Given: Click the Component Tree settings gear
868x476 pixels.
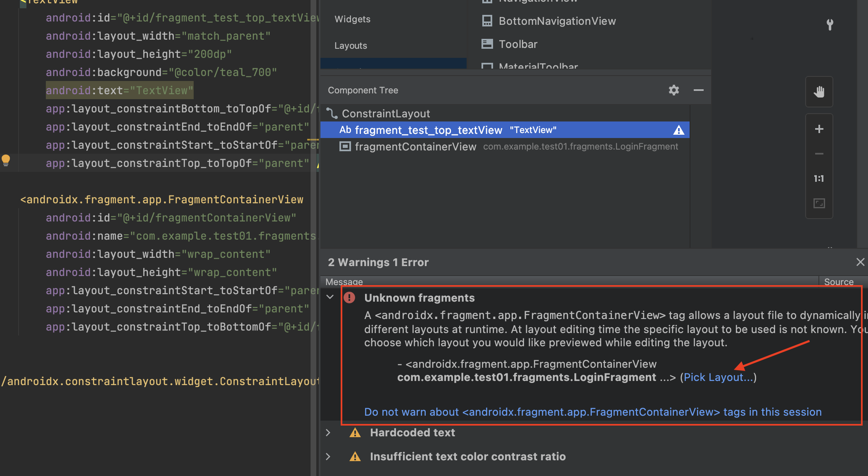Looking at the screenshot, I should pos(674,90).
